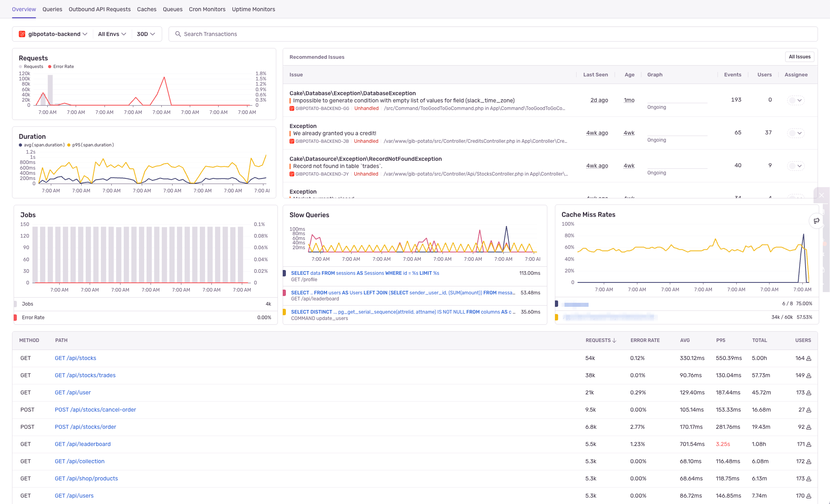Click the yellow swatch of the SELECT DISTINCT query
The image size is (830, 504).
click(x=284, y=312)
